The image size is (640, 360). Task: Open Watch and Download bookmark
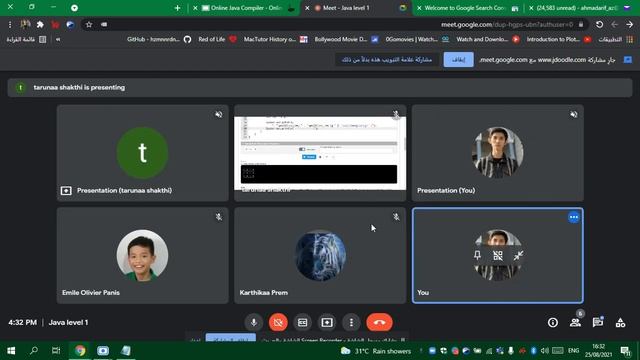coord(488,39)
